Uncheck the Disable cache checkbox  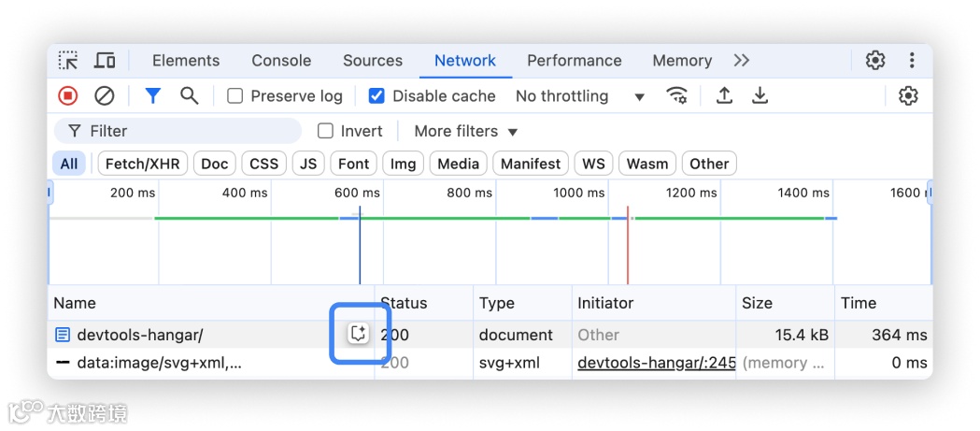point(376,96)
